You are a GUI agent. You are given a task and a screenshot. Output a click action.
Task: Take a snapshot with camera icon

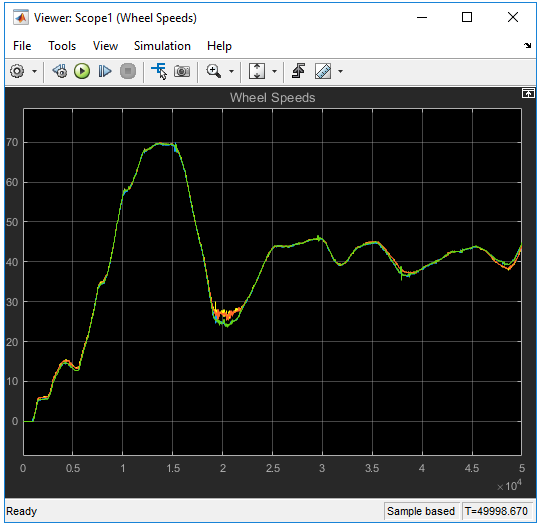tap(182, 71)
